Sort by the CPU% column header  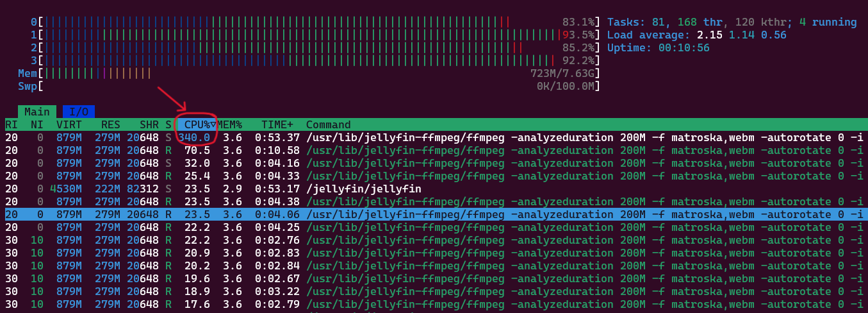point(200,124)
